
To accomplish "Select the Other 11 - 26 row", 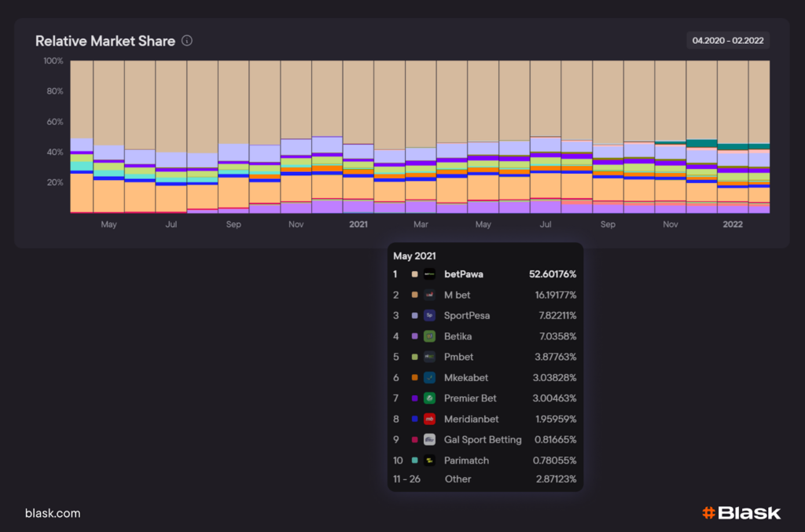I will click(485, 479).
